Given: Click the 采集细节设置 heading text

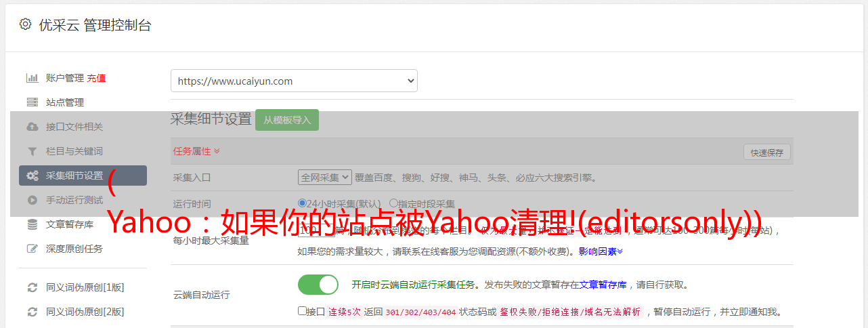Looking at the screenshot, I should tap(211, 119).
